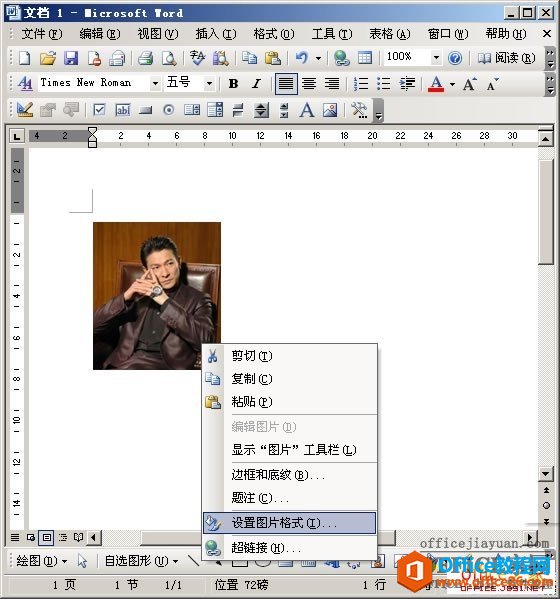Expand the zoom percentage dropdown
The width and height of the screenshot is (560, 599).
point(436,58)
